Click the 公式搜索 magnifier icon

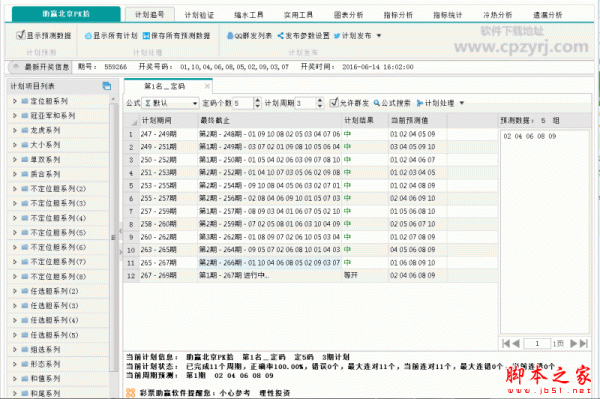coord(377,103)
